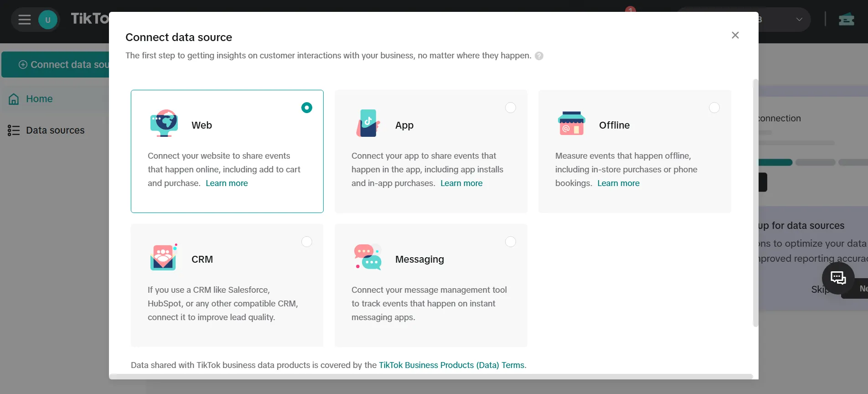
Task: Click the help question mark icon
Action: (x=539, y=56)
